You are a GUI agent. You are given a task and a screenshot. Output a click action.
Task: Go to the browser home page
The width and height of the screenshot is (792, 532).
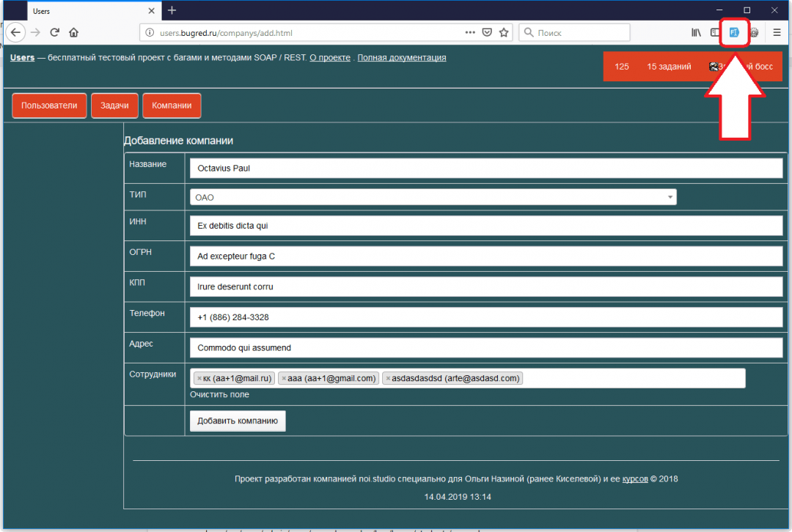[x=73, y=32]
